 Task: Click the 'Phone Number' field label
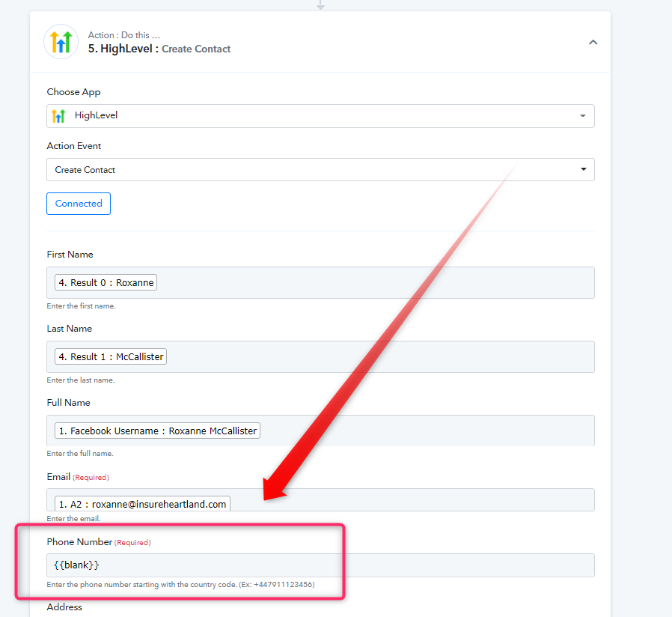click(79, 542)
